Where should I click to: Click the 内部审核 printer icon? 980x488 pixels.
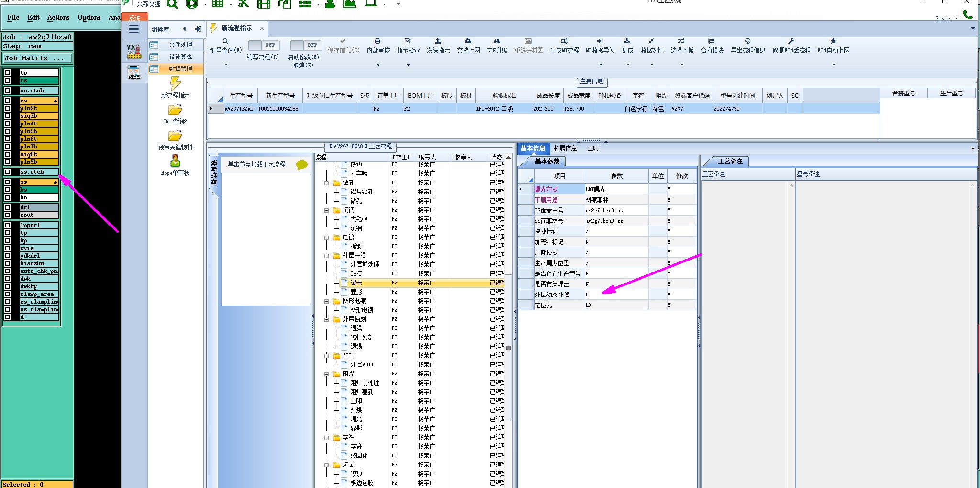pos(378,41)
